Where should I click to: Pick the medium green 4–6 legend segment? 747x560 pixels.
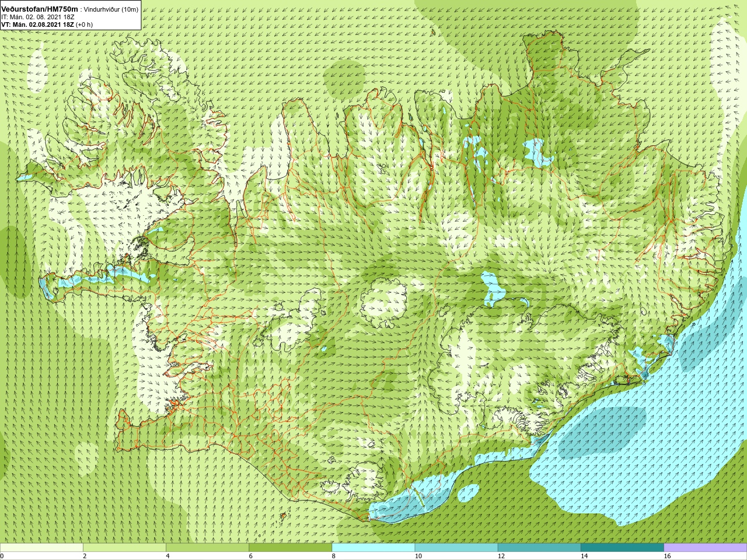pos(207,548)
